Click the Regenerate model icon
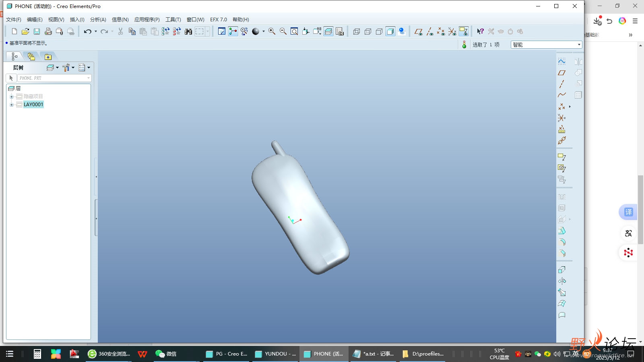The height and width of the screenshot is (362, 644). (x=165, y=31)
